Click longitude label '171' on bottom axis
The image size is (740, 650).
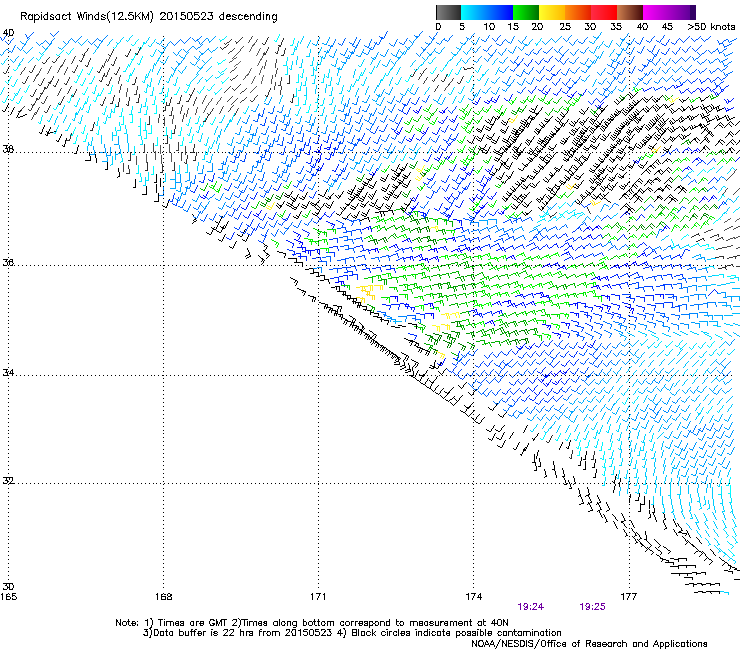click(x=318, y=597)
